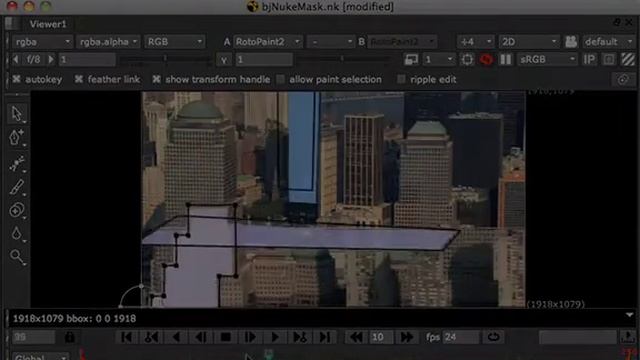Choose the Bezier add-point tool
This screenshot has width=640, height=360.
(16, 138)
